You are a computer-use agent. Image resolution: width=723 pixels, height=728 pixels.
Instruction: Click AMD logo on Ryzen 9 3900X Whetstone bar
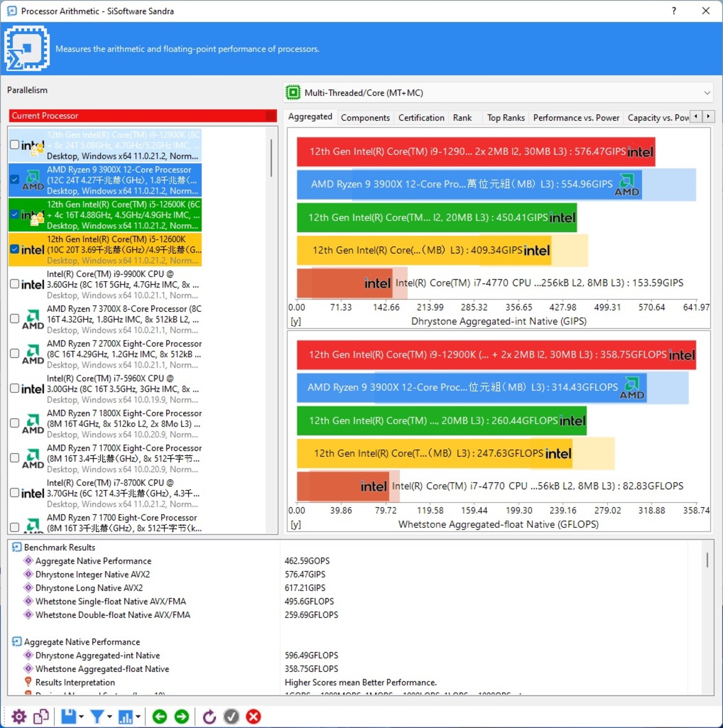[632, 388]
